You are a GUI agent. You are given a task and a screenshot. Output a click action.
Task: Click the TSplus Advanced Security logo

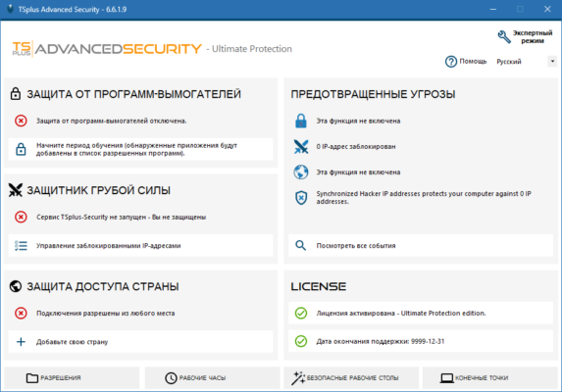point(107,49)
